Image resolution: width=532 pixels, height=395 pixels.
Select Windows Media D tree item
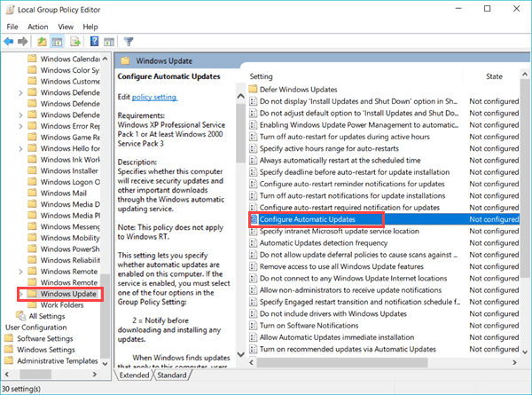[x=70, y=204]
